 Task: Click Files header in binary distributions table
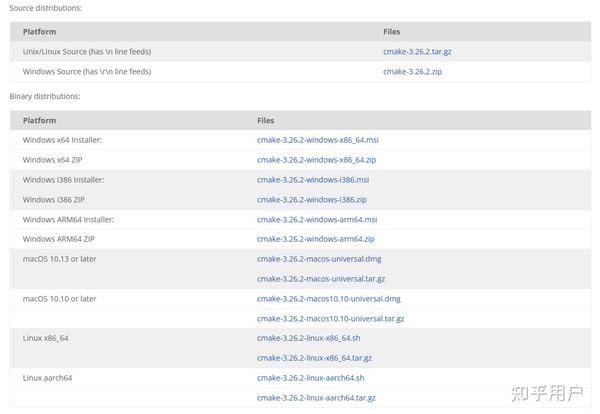tap(265, 120)
